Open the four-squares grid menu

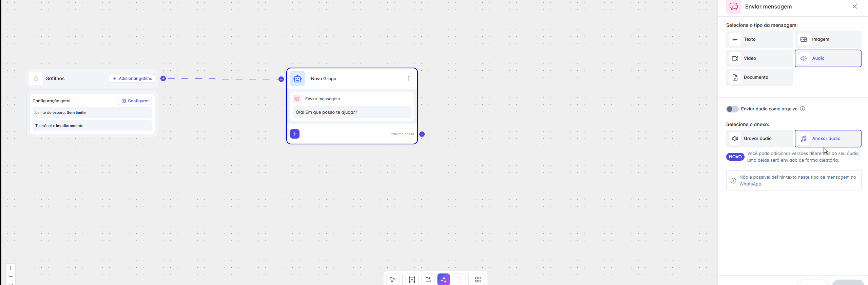point(478,280)
